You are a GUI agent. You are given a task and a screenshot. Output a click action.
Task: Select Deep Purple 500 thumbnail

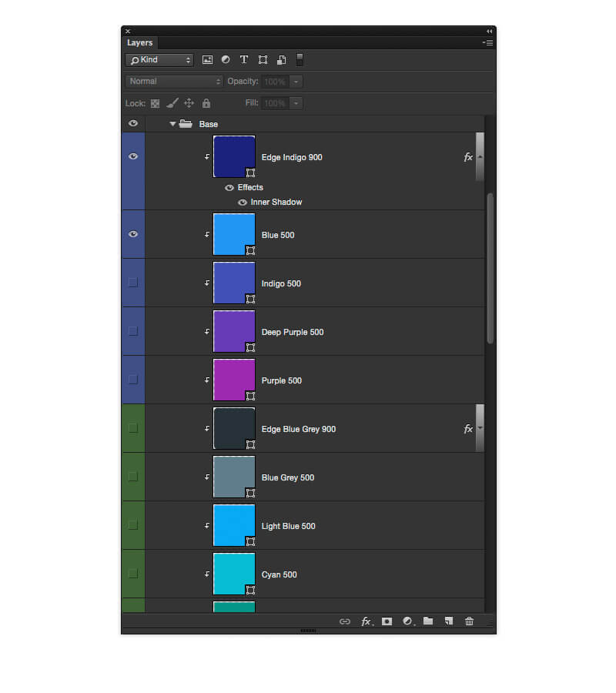coord(234,331)
